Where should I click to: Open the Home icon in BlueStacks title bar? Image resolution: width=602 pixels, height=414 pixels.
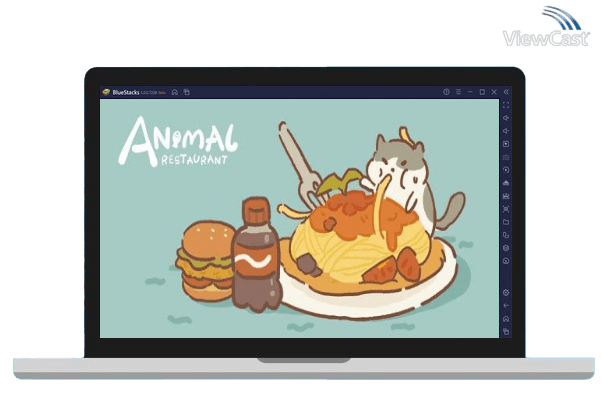(175, 92)
